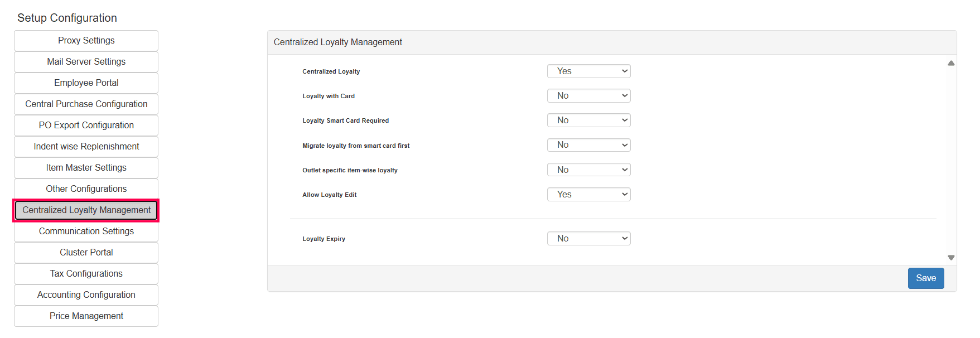
Task: Expand the Loyalty with Card dropdown
Action: (x=588, y=96)
